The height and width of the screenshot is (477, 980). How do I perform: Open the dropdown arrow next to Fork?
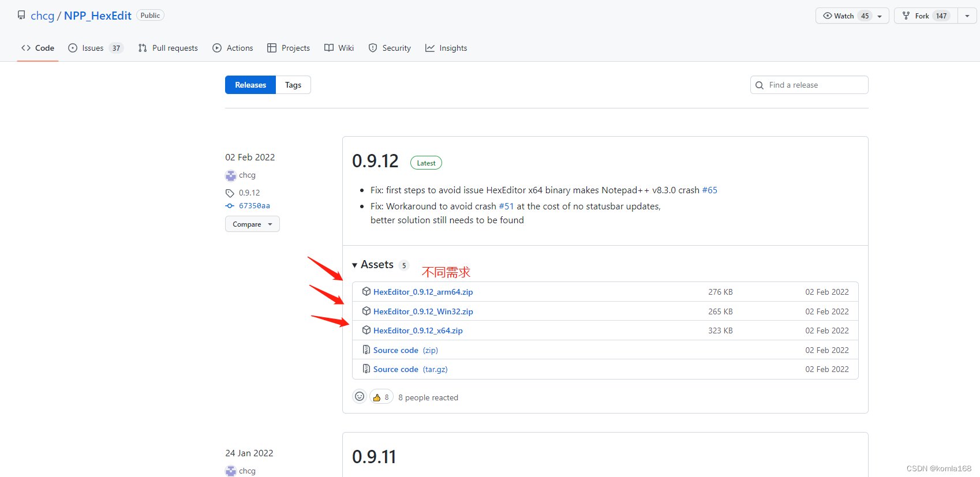[967, 16]
